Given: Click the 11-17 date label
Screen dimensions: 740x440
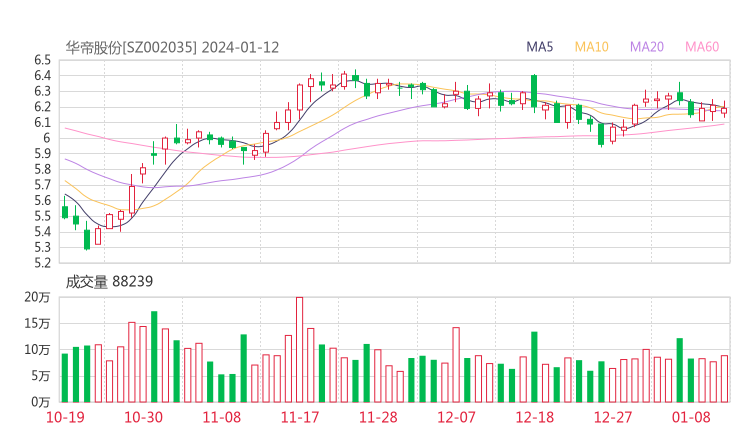Looking at the screenshot, I should (300, 417).
